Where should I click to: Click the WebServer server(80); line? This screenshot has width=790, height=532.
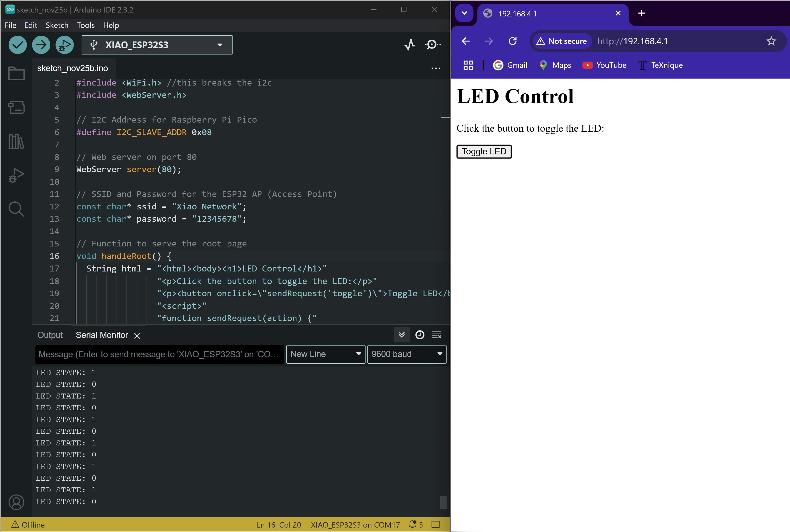pyautogui.click(x=129, y=169)
